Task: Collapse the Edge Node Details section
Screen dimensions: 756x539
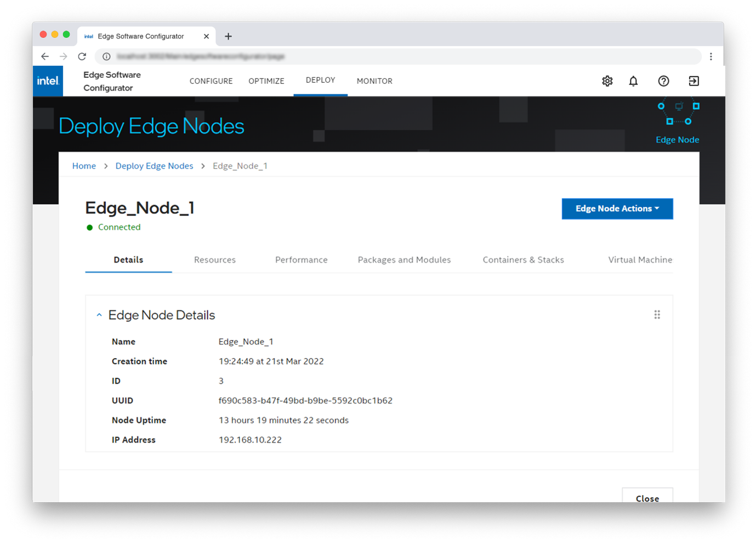Action: point(99,315)
